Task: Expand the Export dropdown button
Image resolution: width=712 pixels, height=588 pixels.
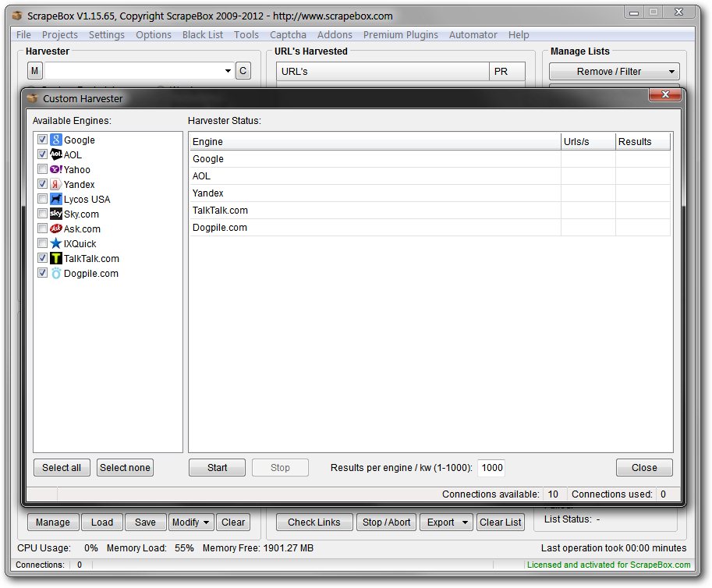Action: tap(447, 522)
